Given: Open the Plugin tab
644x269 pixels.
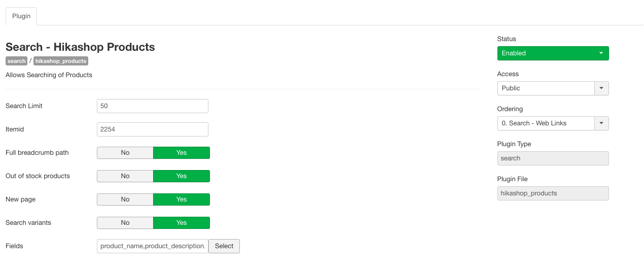Looking at the screenshot, I should (21, 16).
